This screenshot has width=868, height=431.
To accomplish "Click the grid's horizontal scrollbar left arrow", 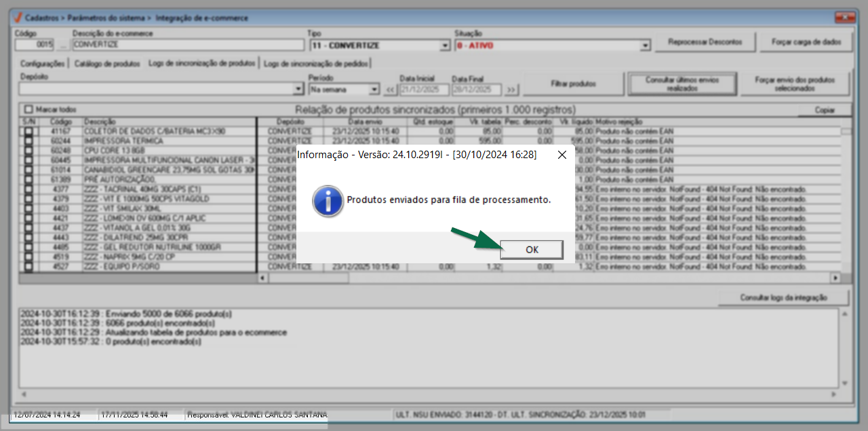I will (262, 278).
